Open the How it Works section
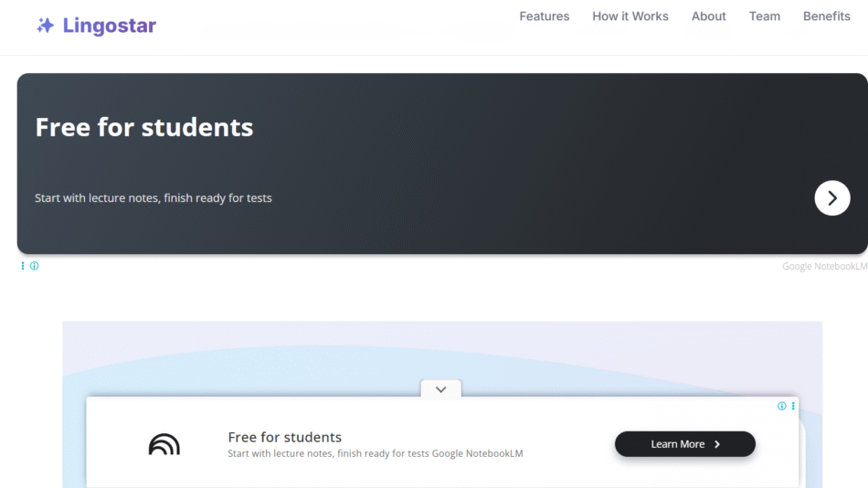Image resolution: width=868 pixels, height=488 pixels. pyautogui.click(x=630, y=16)
